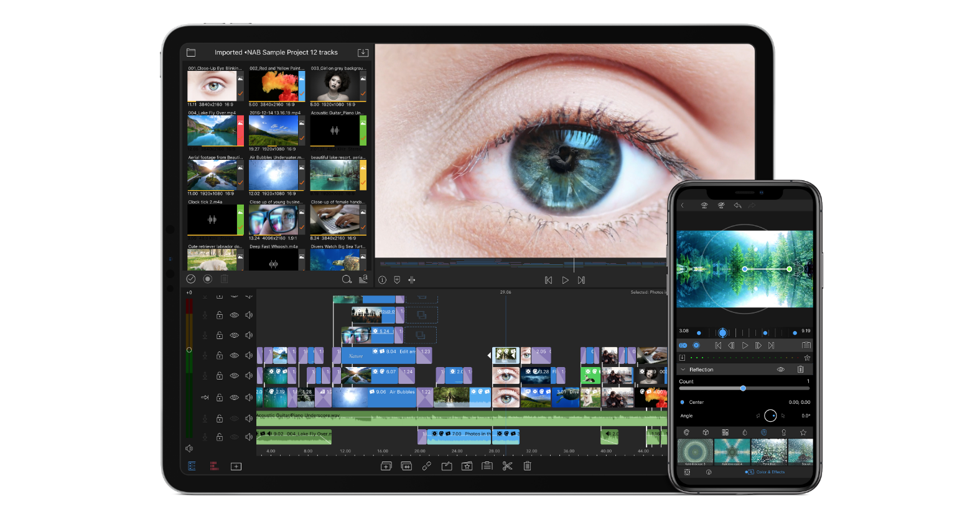
Task: Tap undo arrow on phone top bar
Action: pyautogui.click(x=737, y=205)
